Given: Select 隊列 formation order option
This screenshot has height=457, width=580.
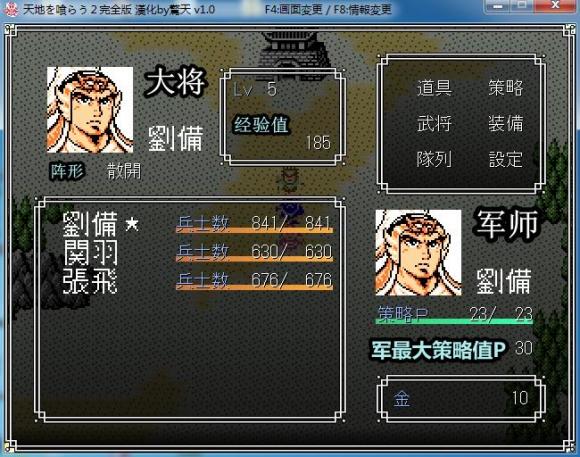Looking at the screenshot, I should (x=434, y=159).
